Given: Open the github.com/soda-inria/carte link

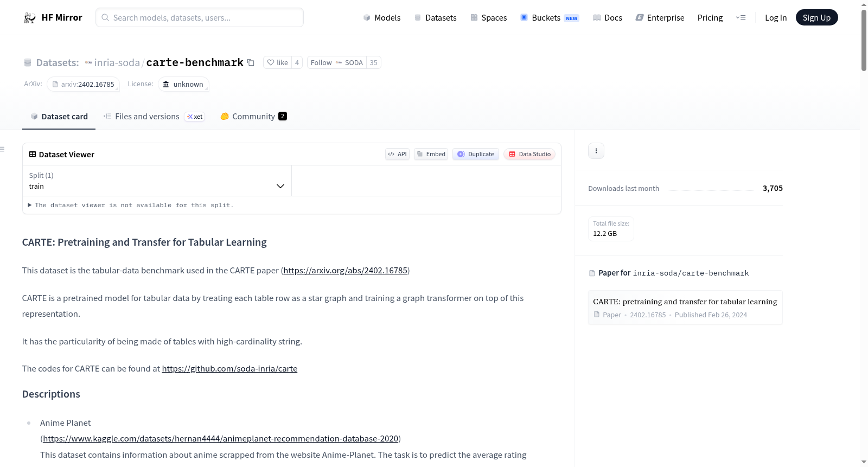Looking at the screenshot, I should click(229, 368).
